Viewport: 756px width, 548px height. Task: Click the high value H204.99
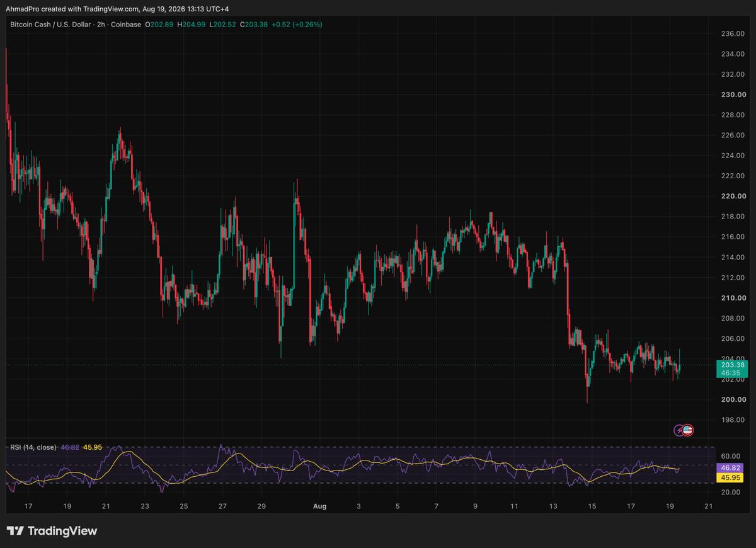(x=193, y=24)
